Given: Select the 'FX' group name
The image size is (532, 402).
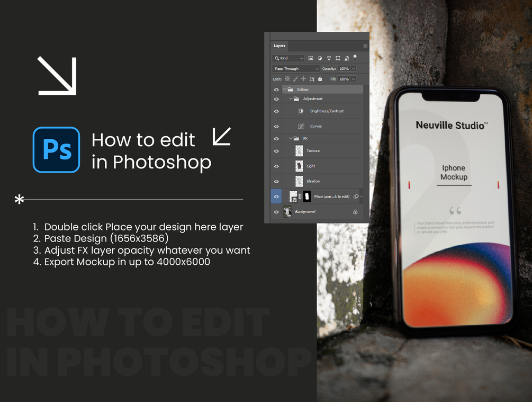Looking at the screenshot, I should (x=305, y=139).
